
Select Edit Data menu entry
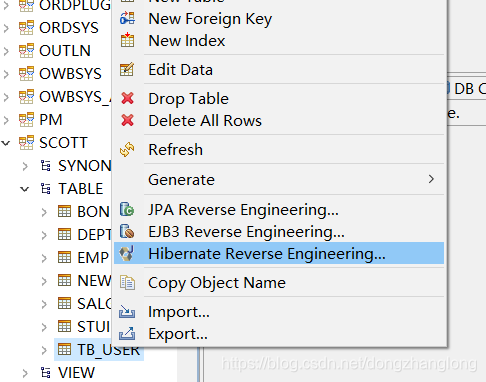point(279,70)
